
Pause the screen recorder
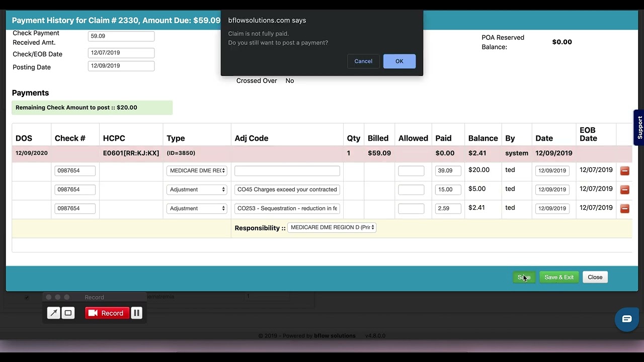(136, 313)
